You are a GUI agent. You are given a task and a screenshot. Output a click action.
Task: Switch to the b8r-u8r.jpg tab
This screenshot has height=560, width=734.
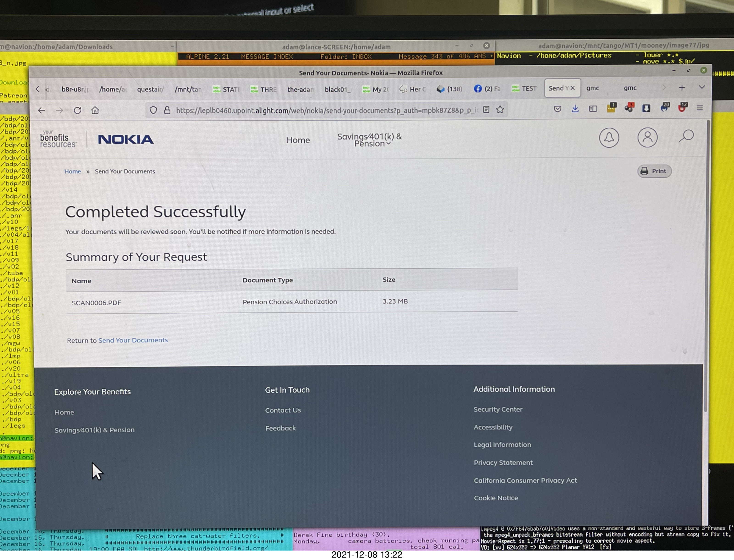click(x=75, y=89)
